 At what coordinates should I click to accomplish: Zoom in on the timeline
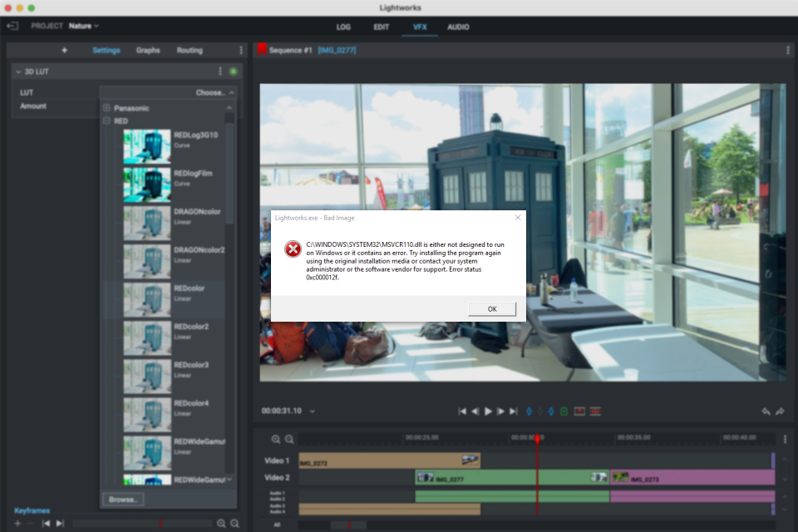coord(276,439)
